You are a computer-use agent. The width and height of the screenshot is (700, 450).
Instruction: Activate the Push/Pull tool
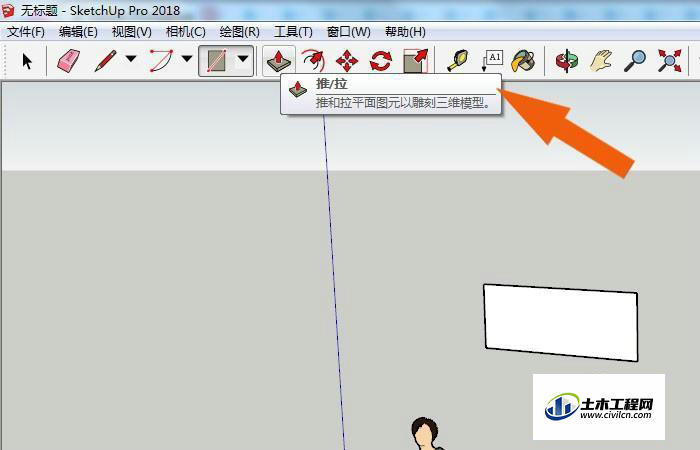(x=279, y=61)
